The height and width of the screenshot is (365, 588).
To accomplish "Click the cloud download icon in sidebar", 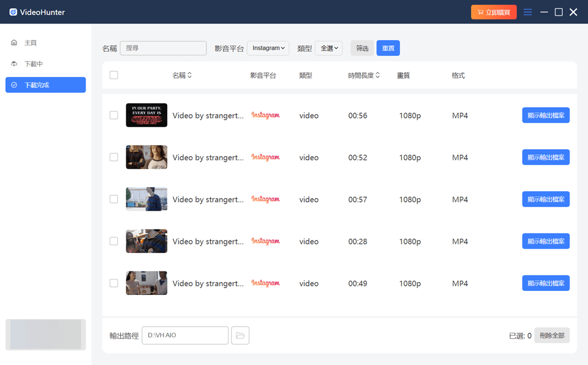I will pyautogui.click(x=14, y=64).
